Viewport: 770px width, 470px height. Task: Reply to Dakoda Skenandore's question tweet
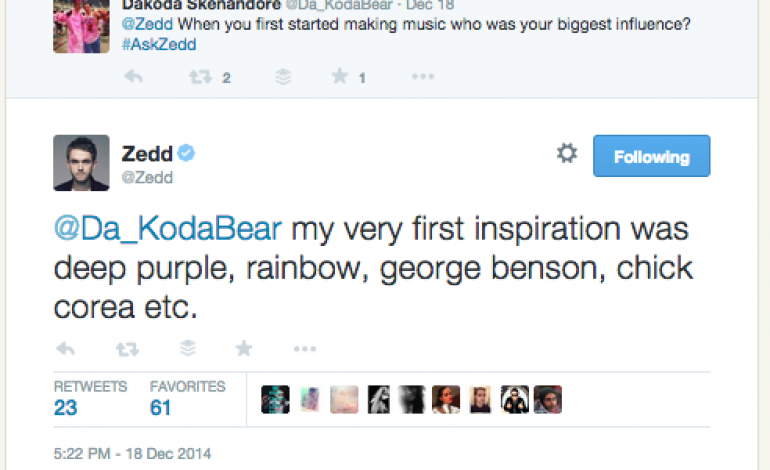coord(134,77)
